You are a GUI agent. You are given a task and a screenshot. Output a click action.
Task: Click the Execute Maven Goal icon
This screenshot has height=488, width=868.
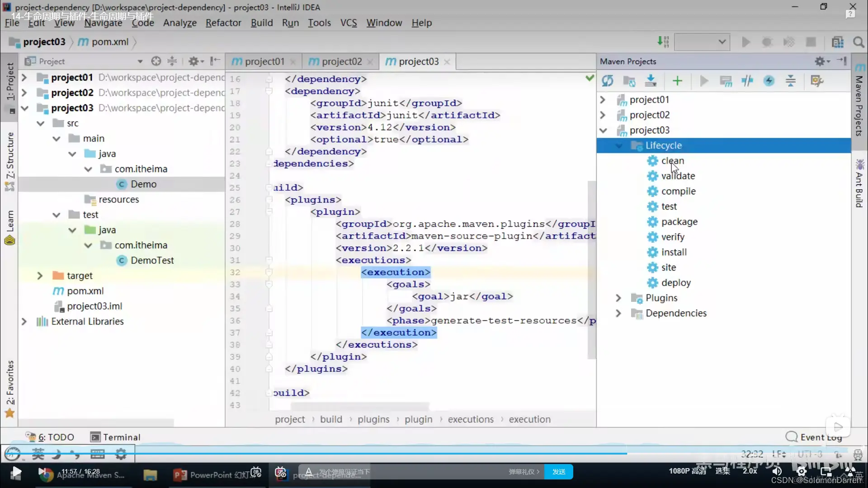click(726, 81)
